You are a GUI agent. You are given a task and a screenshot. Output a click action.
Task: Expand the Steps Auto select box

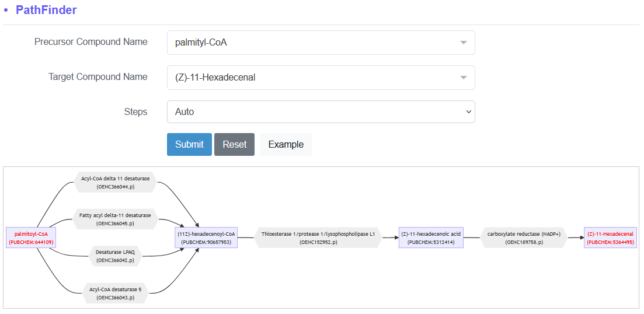321,111
